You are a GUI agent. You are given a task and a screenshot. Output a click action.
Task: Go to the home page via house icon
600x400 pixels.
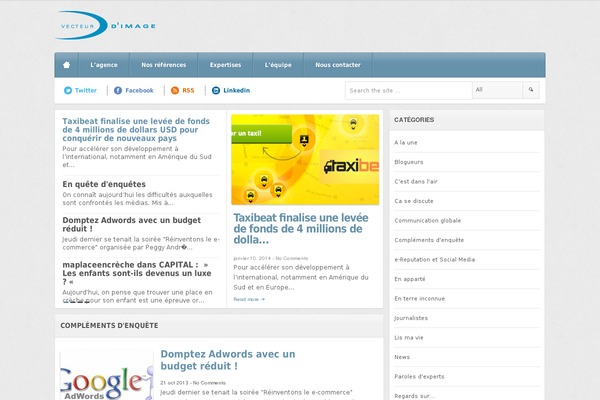tap(67, 65)
